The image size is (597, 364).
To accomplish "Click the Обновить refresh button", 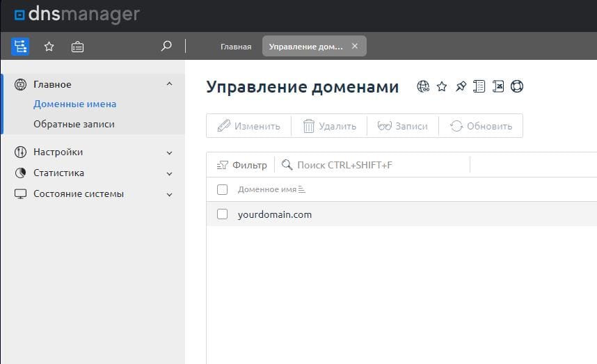I will [481, 126].
